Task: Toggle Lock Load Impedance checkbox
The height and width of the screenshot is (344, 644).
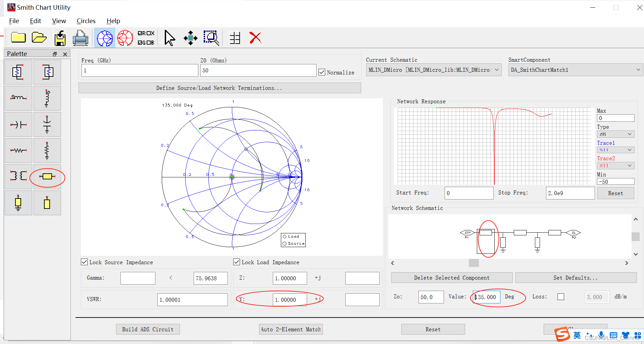Action: (237, 262)
